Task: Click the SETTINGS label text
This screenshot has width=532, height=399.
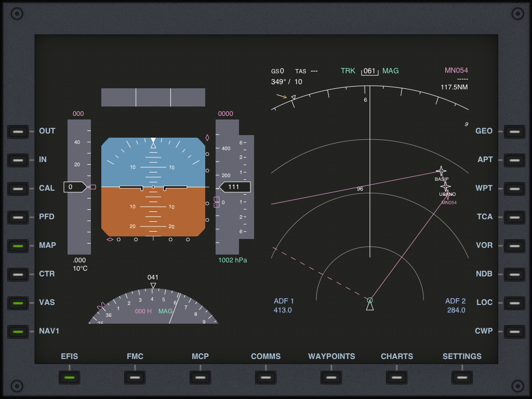Action: click(x=462, y=356)
